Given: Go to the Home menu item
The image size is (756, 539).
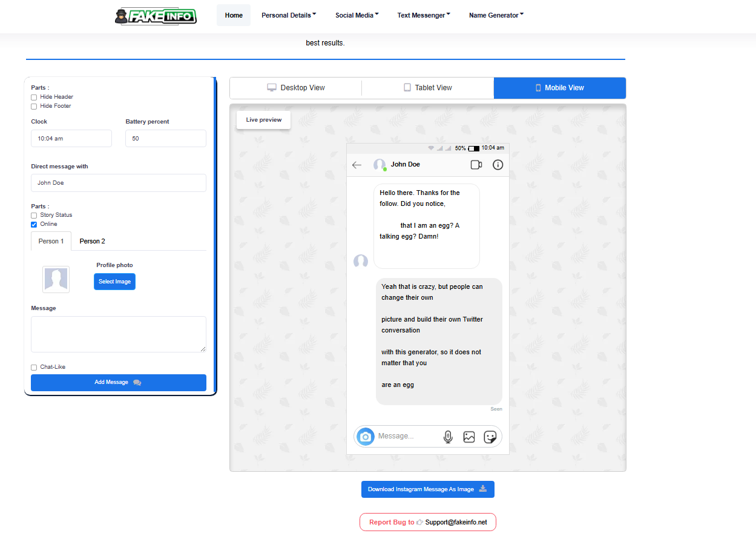Looking at the screenshot, I should [x=234, y=15].
